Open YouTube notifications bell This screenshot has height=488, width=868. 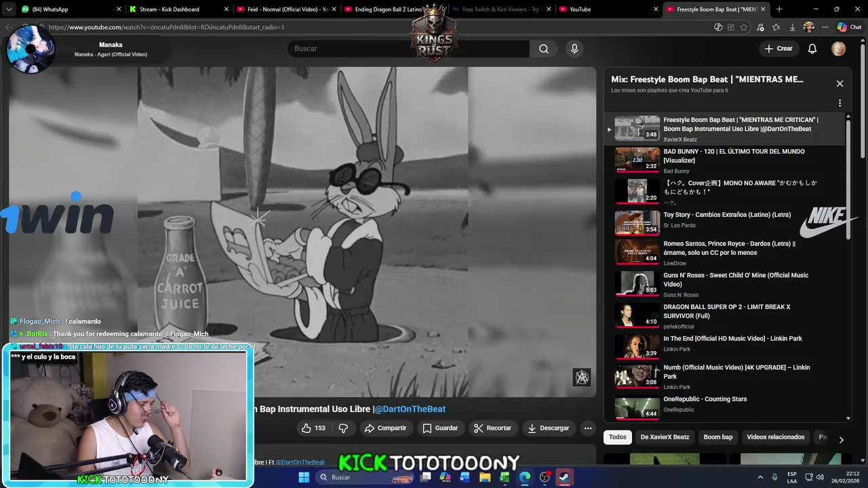tap(812, 49)
